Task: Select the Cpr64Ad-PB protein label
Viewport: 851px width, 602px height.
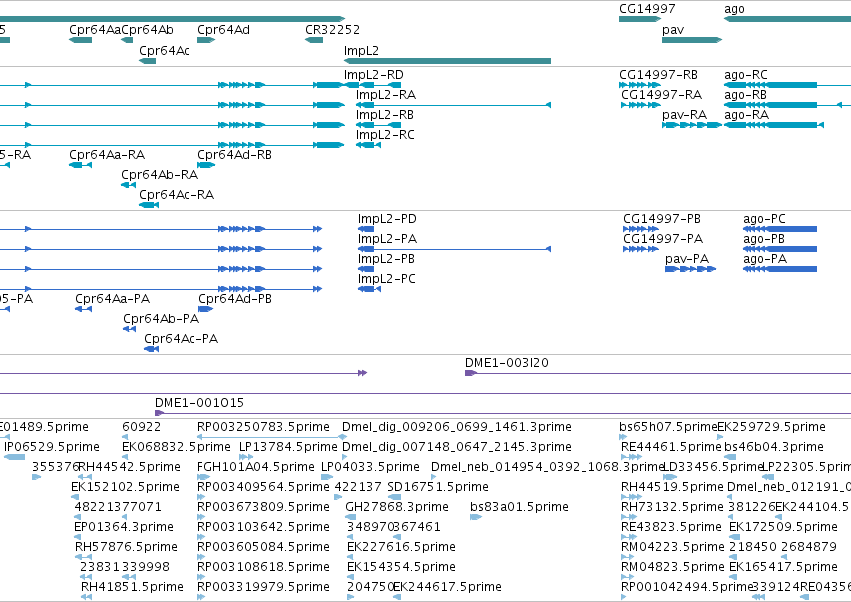Action: tap(235, 299)
